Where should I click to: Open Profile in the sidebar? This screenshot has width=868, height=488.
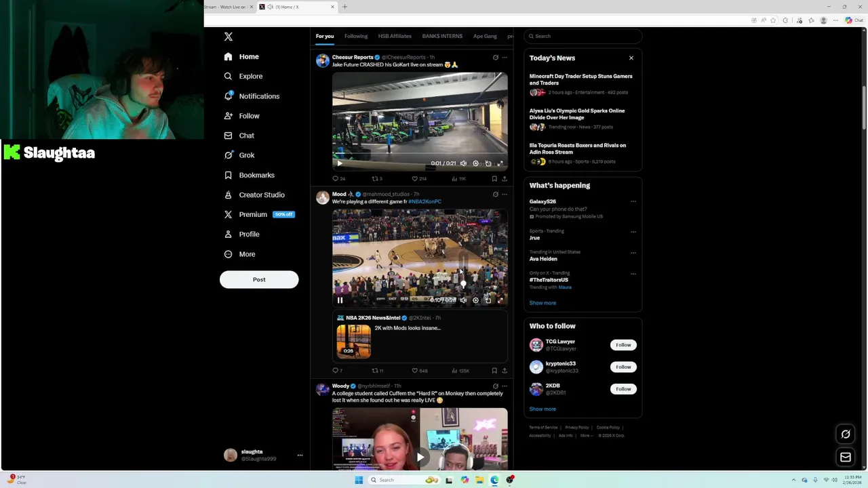[x=242, y=234]
